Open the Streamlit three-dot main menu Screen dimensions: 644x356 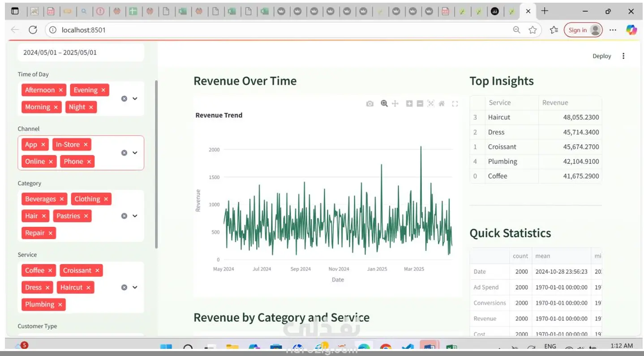623,56
